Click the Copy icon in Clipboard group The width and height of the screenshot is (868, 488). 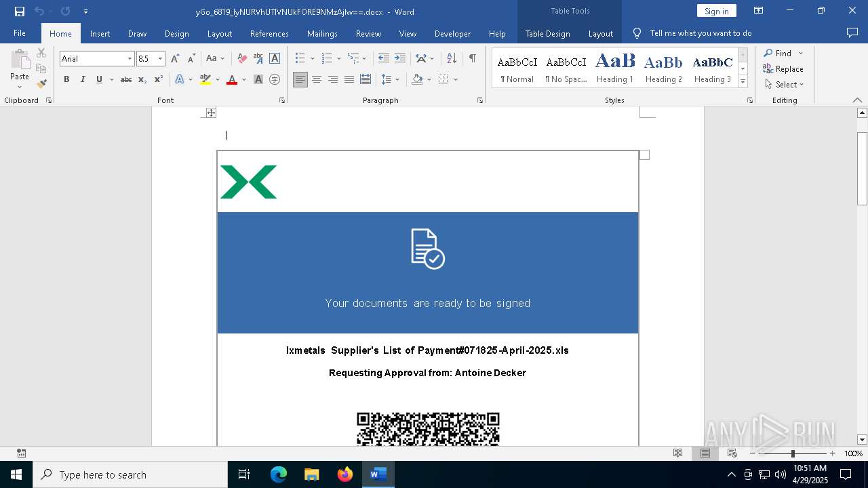[41, 68]
